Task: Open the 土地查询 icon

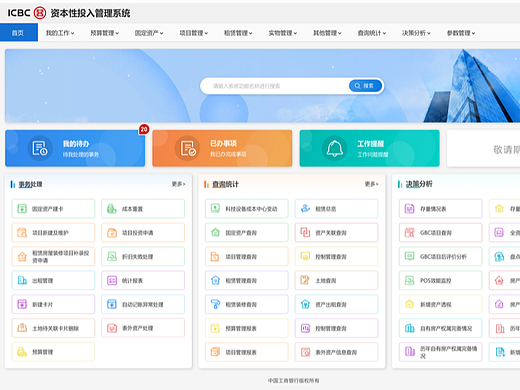Action: tap(305, 280)
